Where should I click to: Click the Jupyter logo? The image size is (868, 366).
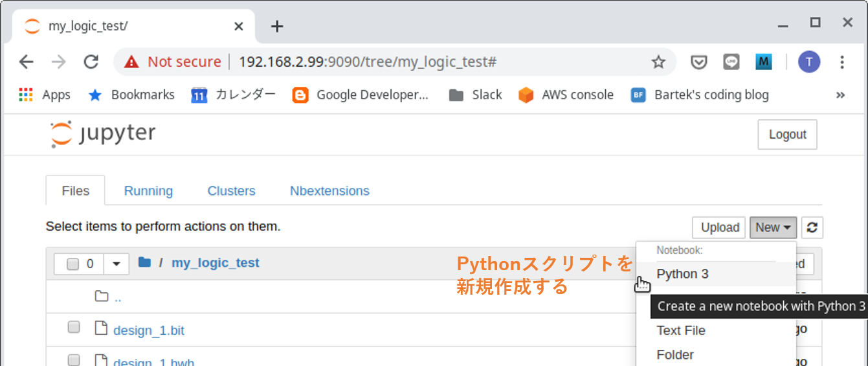104,134
